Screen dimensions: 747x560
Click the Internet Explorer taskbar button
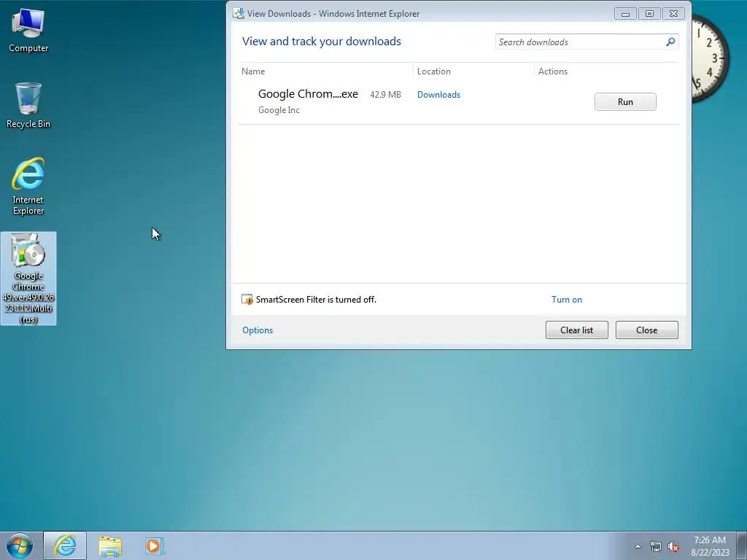(x=65, y=545)
